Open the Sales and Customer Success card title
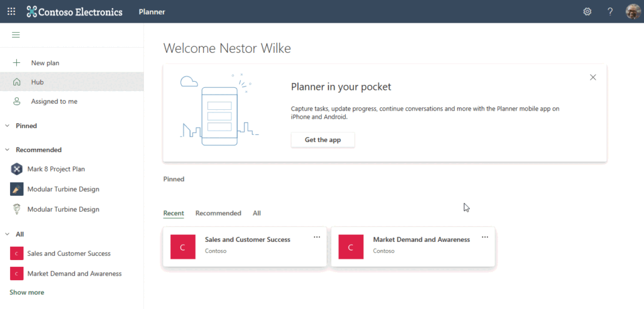Screen dimensions: 644x309 tap(248, 240)
